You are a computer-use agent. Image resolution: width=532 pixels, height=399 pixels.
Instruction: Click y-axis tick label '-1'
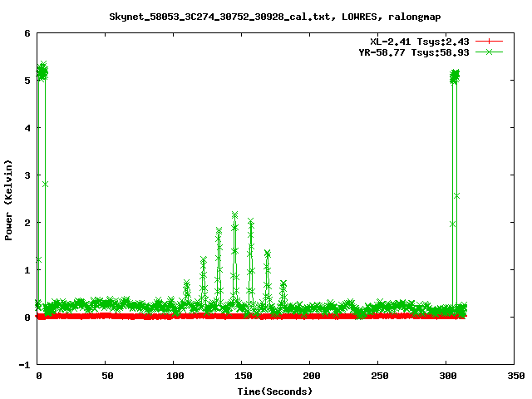click(x=24, y=365)
